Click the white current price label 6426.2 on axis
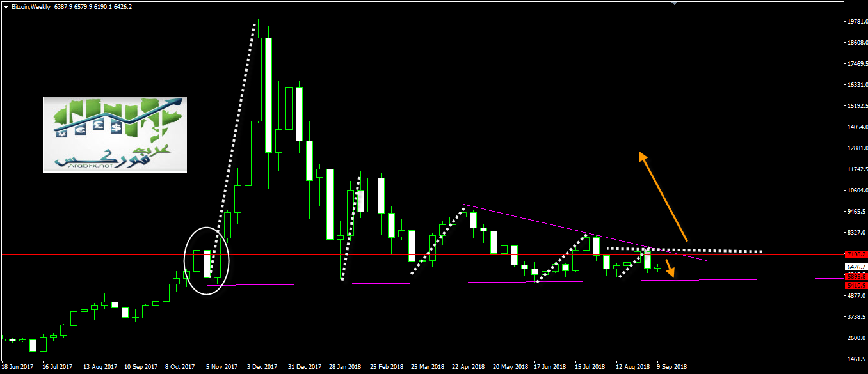The height and width of the screenshot is (374, 868). pos(856,267)
